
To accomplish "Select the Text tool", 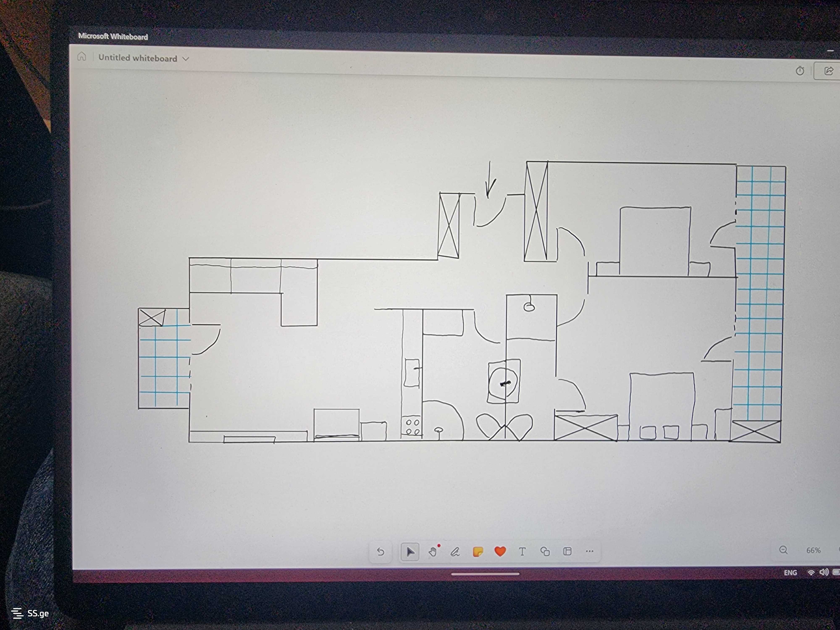I will click(522, 551).
